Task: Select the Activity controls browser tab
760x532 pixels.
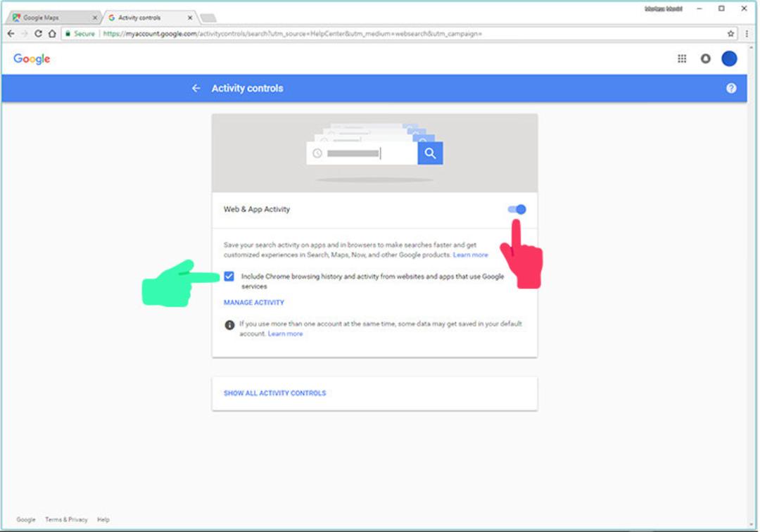Action: tap(148, 18)
